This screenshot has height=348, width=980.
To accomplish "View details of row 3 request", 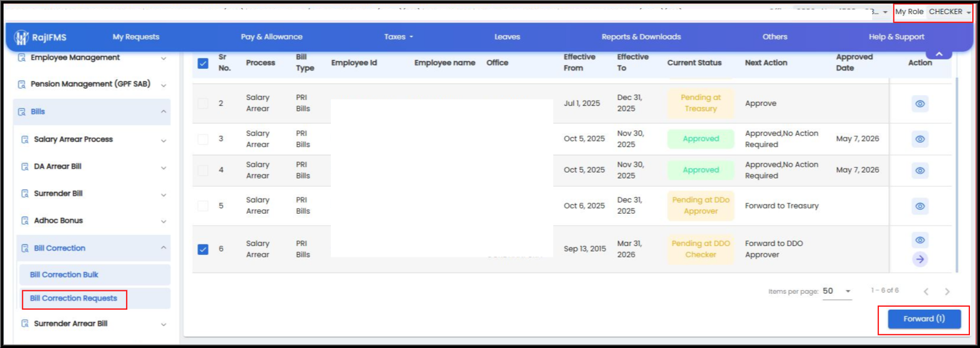I will coord(920,139).
